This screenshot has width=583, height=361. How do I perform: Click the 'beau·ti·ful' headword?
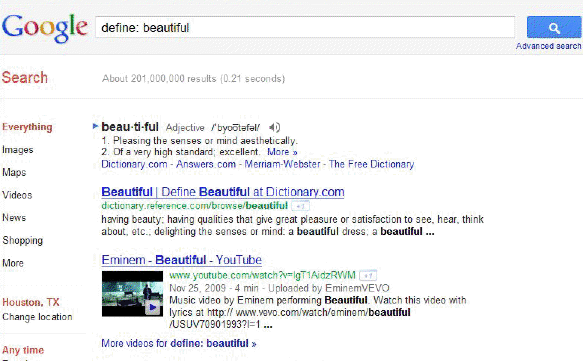click(130, 127)
